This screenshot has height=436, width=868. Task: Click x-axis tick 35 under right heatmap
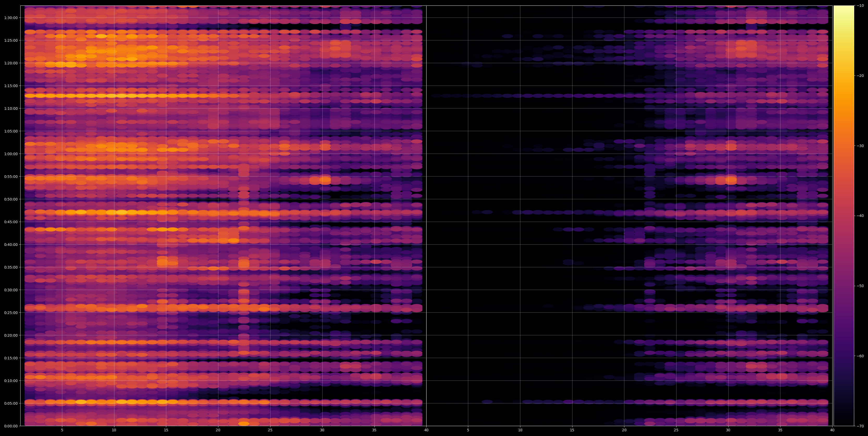coord(780,430)
